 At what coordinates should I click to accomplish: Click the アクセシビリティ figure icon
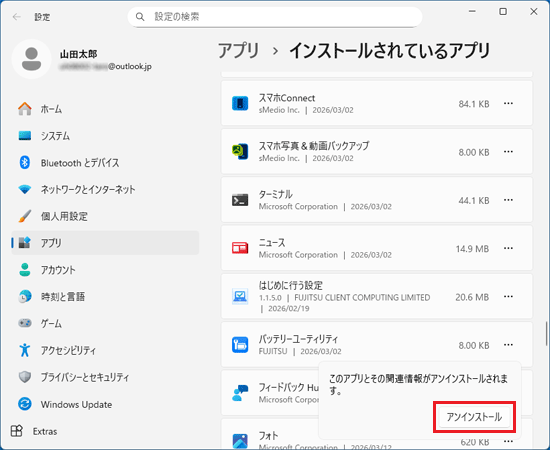coord(25,350)
